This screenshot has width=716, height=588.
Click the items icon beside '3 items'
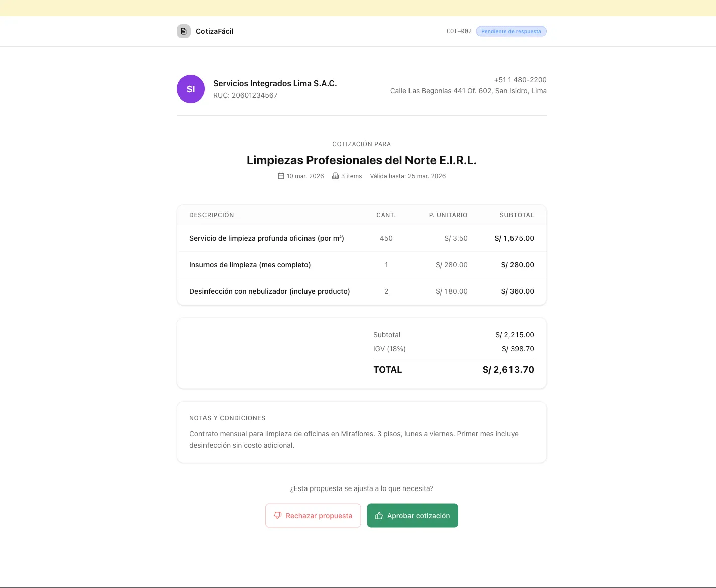coord(335,176)
